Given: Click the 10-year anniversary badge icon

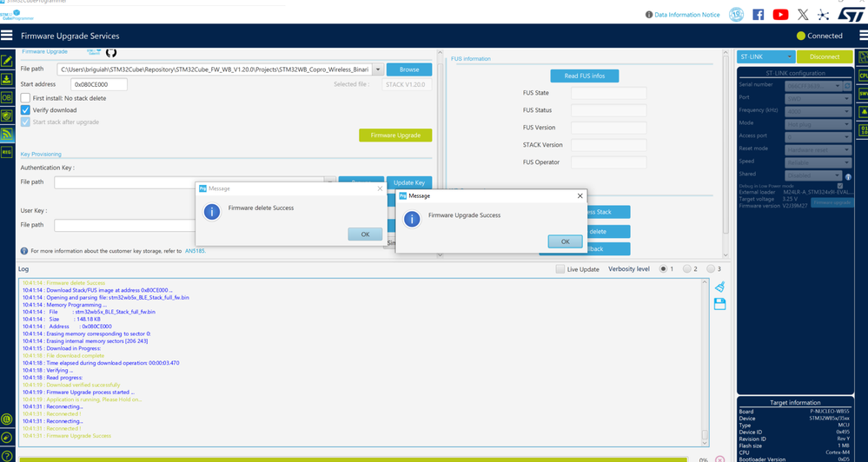Looking at the screenshot, I should [736, 15].
